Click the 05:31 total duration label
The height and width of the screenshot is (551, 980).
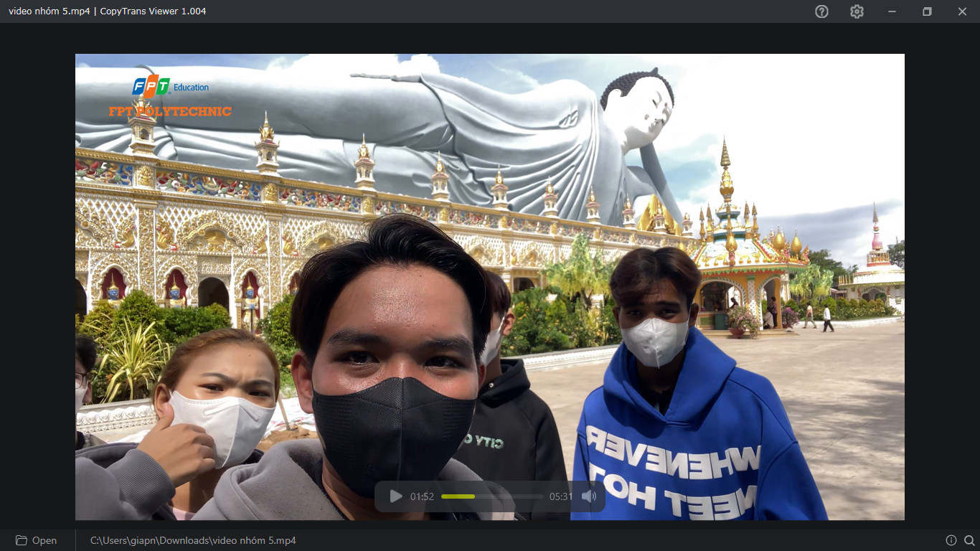561,496
